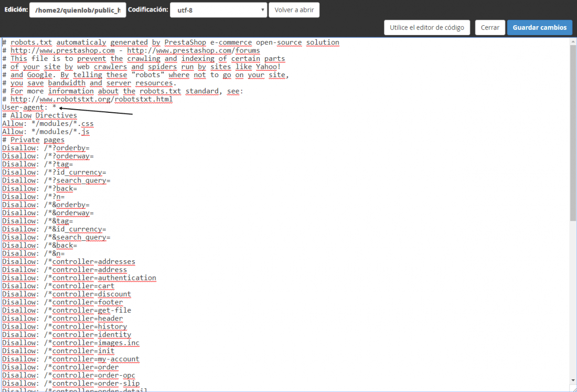Click the 'Disallow: /*?id_currency=' line
The image size is (577, 392).
click(x=54, y=172)
